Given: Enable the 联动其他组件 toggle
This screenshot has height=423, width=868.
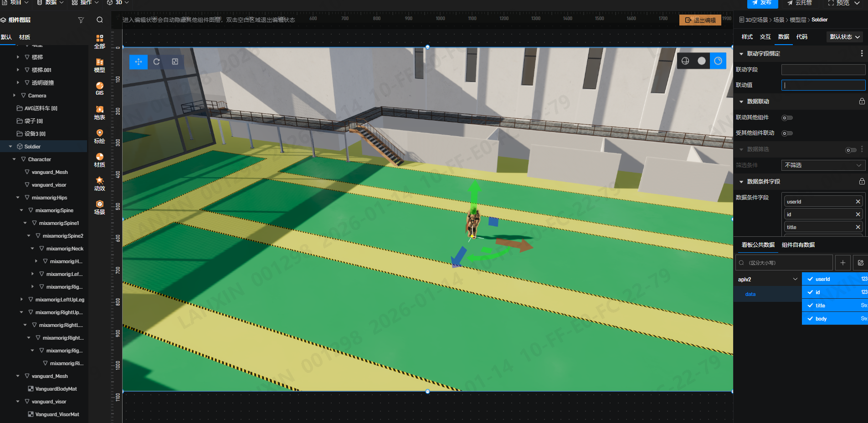Looking at the screenshot, I should pyautogui.click(x=787, y=118).
